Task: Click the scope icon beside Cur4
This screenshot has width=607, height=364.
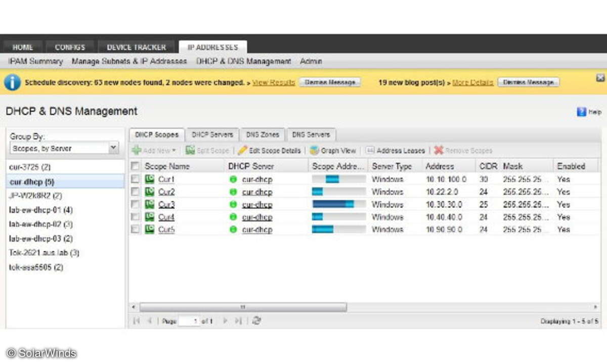Action: click(x=149, y=217)
